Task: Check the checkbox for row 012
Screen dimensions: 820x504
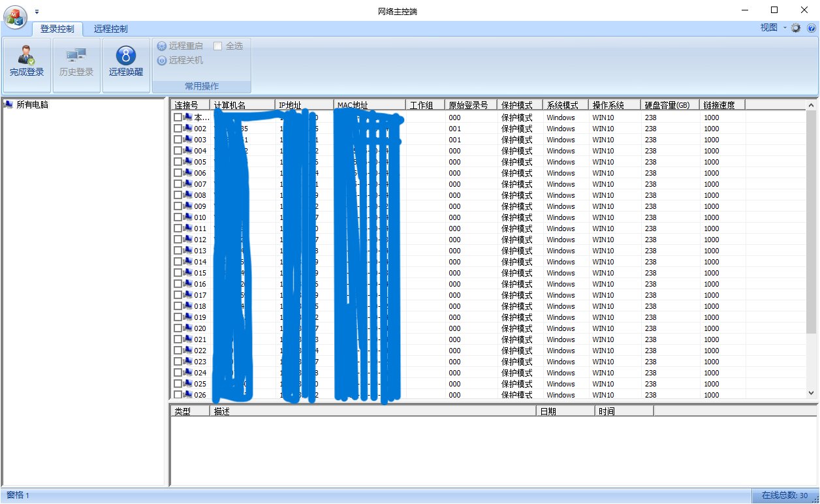Action: coord(178,240)
